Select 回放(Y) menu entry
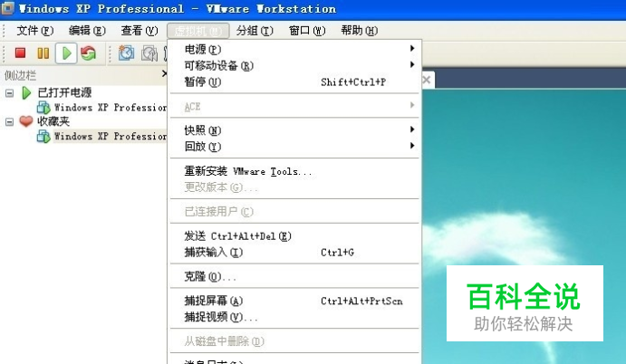This screenshot has height=364, width=626. coord(294,147)
